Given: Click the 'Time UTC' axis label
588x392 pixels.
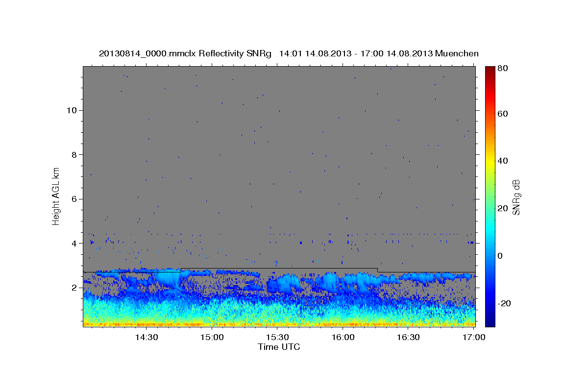Looking at the screenshot, I should pyautogui.click(x=279, y=347).
